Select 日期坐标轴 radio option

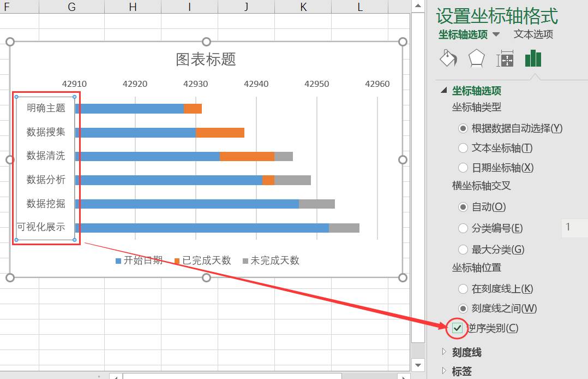coord(463,168)
